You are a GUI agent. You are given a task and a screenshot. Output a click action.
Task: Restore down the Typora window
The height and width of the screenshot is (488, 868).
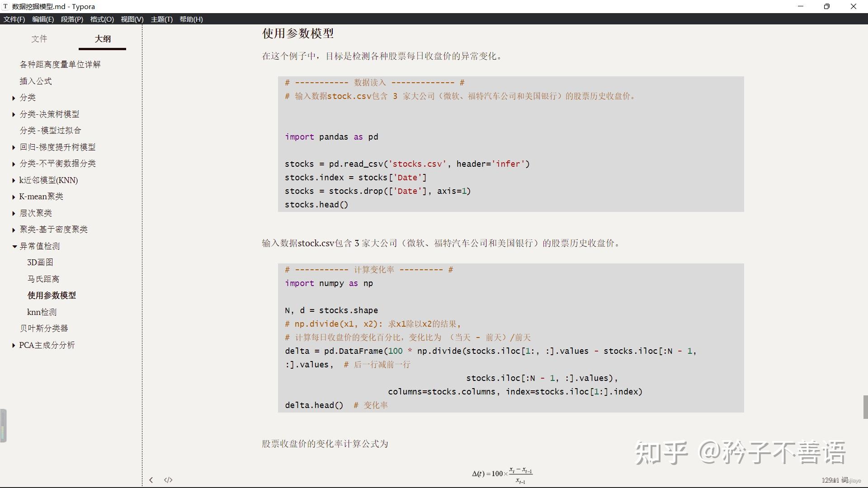826,6
